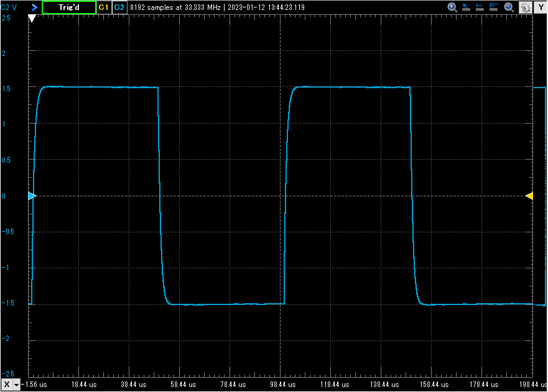
Task: Click the 18.44 us time axis label
Action: click(x=84, y=385)
